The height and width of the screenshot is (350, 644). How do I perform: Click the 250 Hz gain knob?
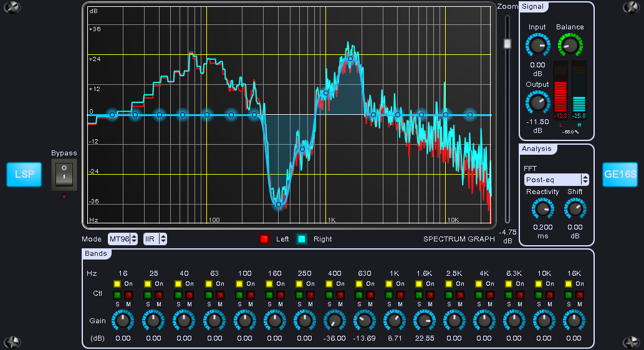[304, 321]
